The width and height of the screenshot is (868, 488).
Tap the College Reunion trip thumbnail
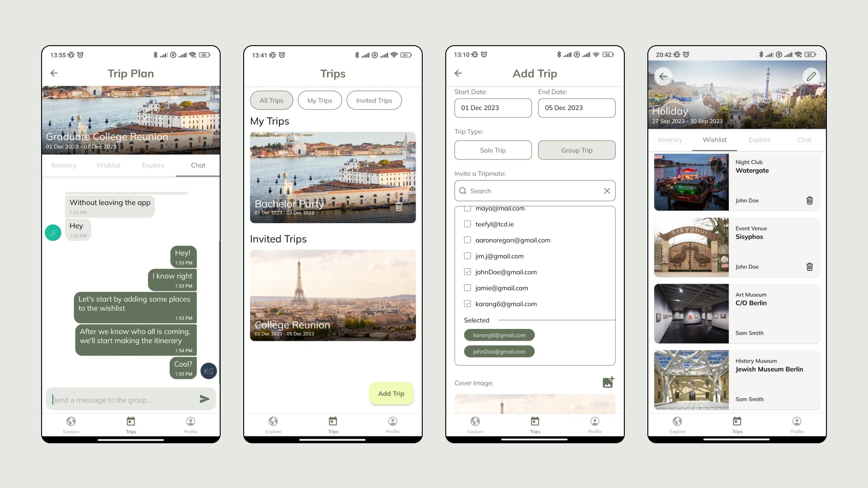(332, 294)
